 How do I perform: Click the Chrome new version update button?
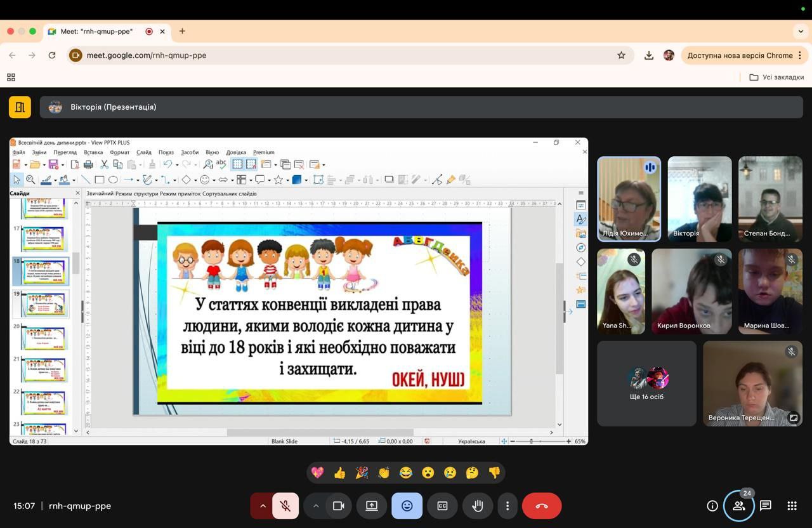click(740, 55)
